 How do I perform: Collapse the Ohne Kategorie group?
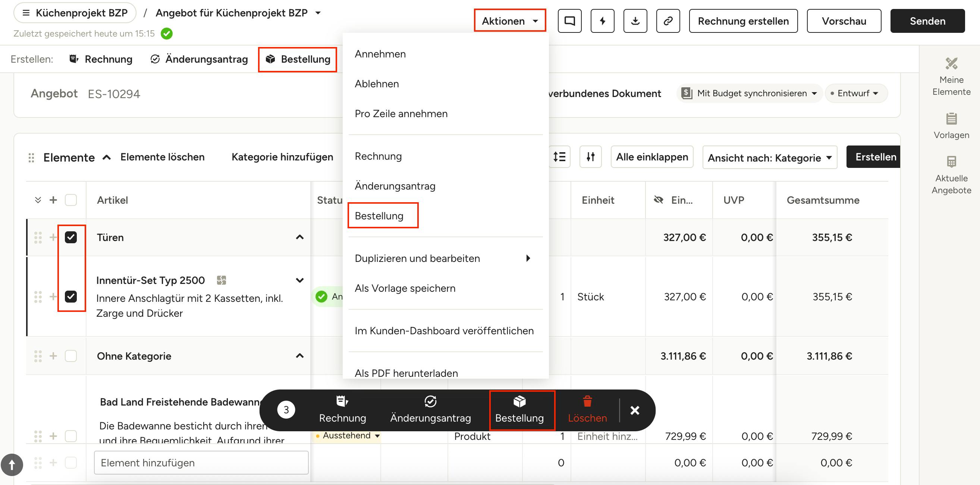click(300, 356)
